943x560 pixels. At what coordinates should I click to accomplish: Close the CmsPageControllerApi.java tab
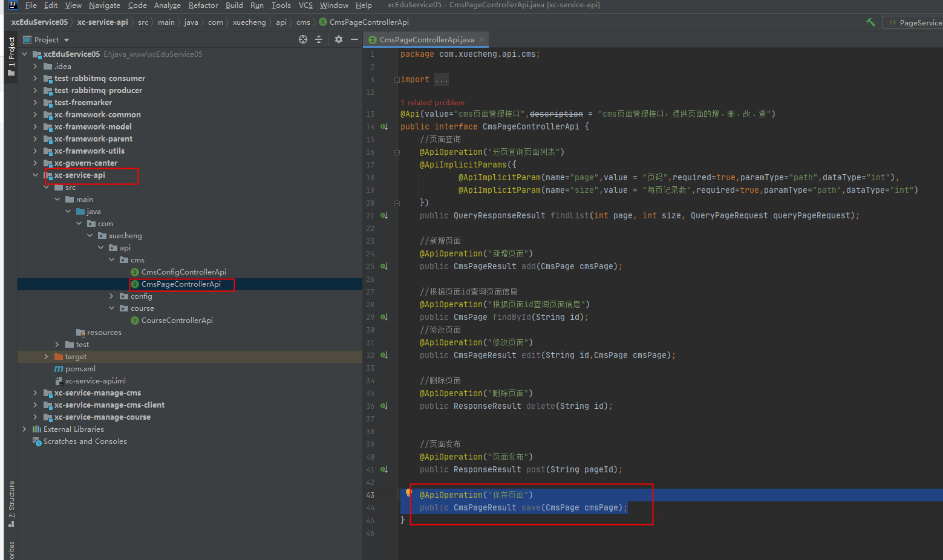[x=481, y=39]
